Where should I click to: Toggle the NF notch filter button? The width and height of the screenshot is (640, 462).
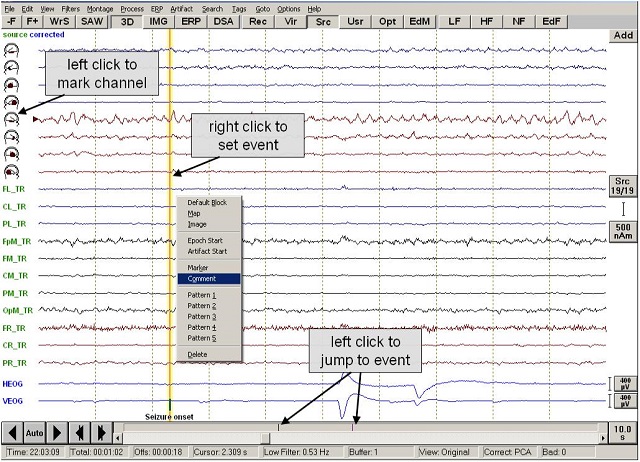[519, 20]
